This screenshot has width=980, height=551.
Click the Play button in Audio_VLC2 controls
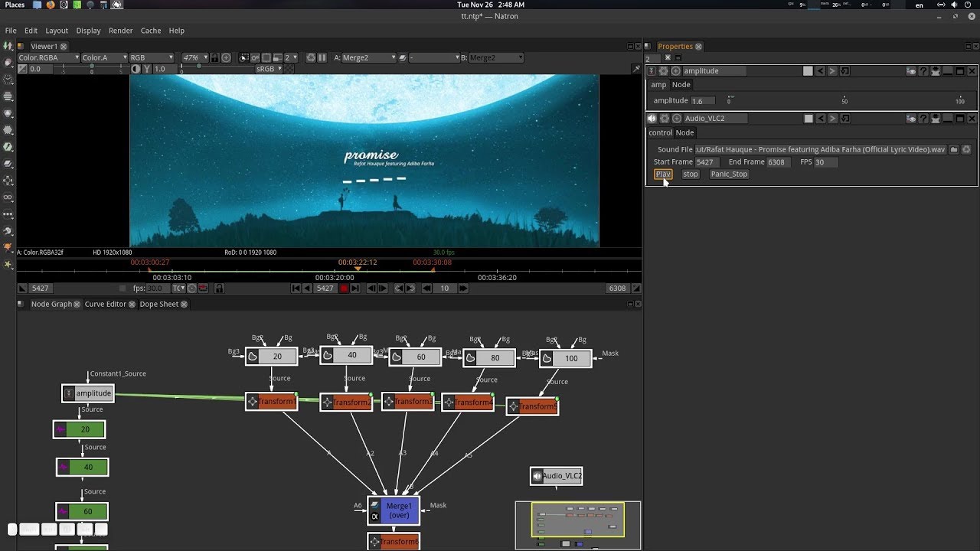click(663, 174)
